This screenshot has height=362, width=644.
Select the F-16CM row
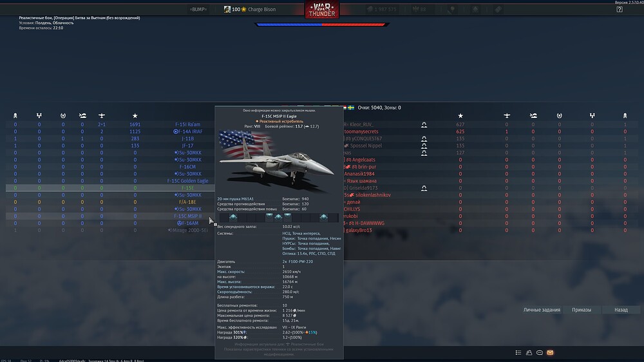click(x=110, y=167)
